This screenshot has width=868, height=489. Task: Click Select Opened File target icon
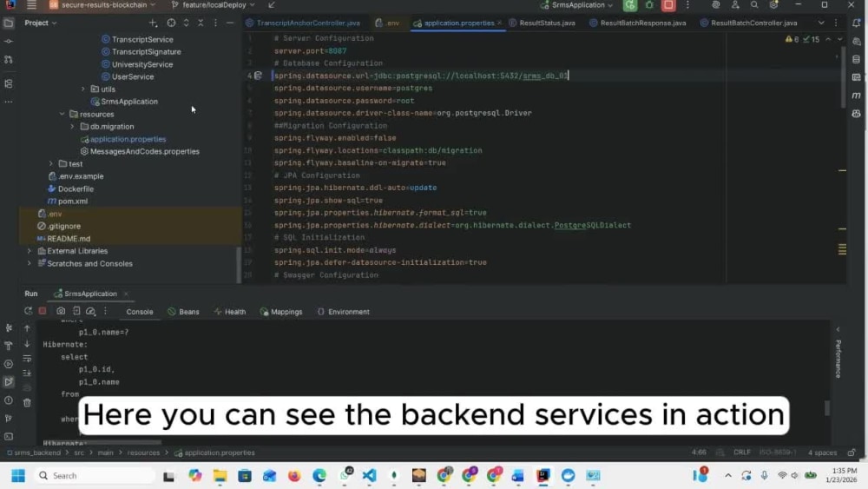click(171, 23)
